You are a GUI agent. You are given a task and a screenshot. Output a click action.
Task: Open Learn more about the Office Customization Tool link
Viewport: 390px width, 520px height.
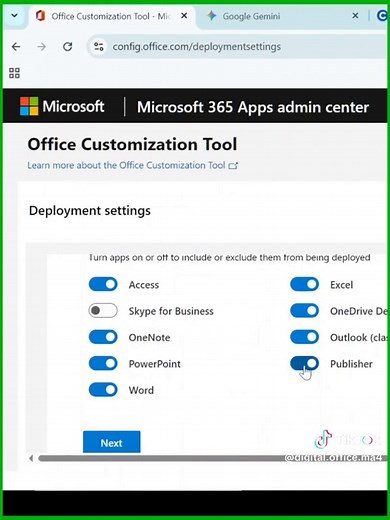point(132,165)
